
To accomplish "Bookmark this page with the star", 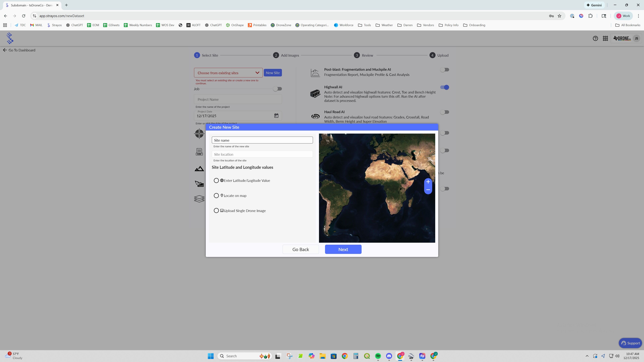I will click(559, 16).
